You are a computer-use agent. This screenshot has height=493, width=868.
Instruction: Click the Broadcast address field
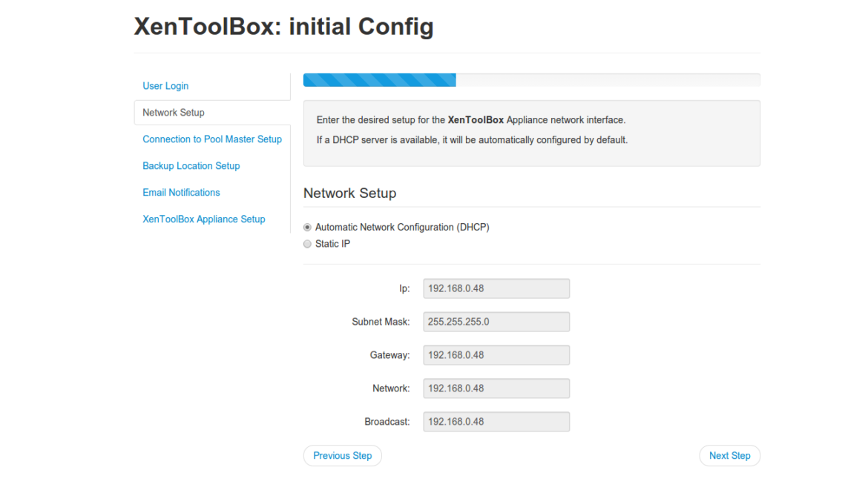click(x=496, y=421)
